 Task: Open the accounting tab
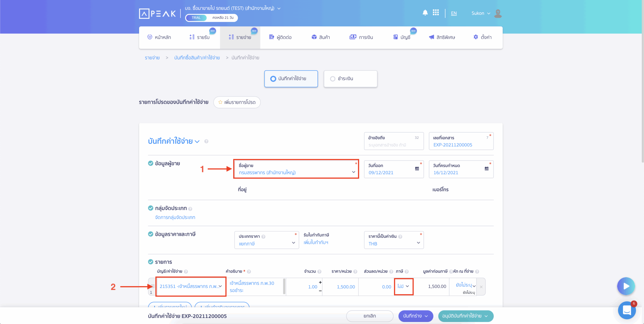coord(402,37)
